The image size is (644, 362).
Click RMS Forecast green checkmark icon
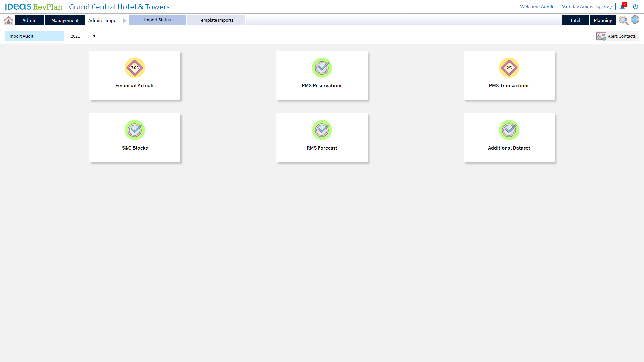click(322, 130)
